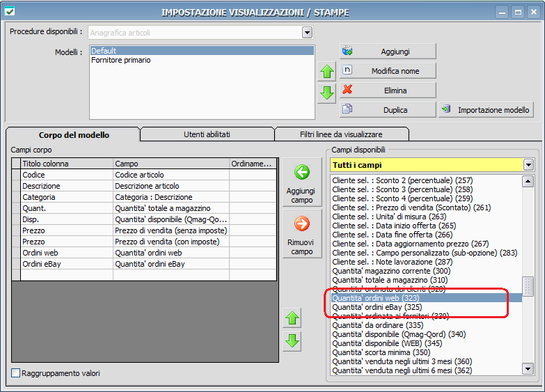The image size is (545, 392).
Task: Select Cliente sel. : Data inizio offerta (265)
Action: 427,226
